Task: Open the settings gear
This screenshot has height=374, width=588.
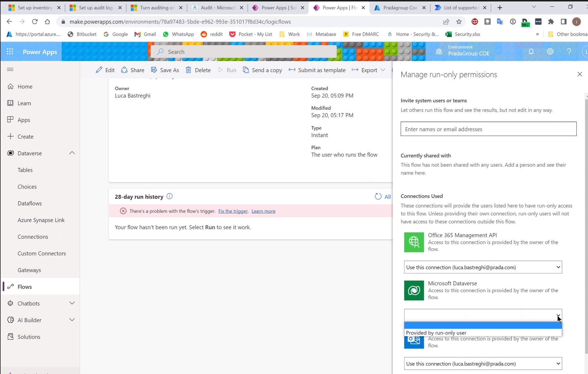Action: click(x=550, y=51)
